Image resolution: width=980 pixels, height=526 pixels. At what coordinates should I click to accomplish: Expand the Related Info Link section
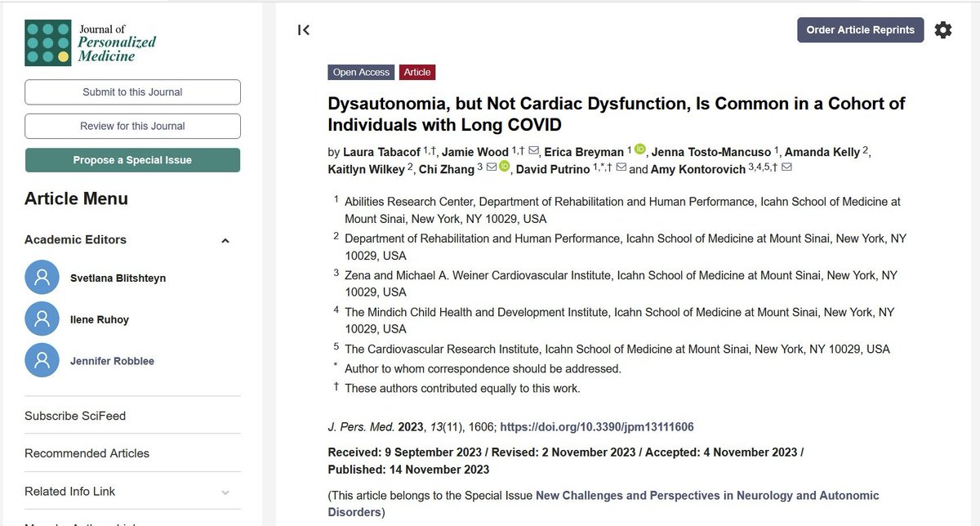coord(225,492)
